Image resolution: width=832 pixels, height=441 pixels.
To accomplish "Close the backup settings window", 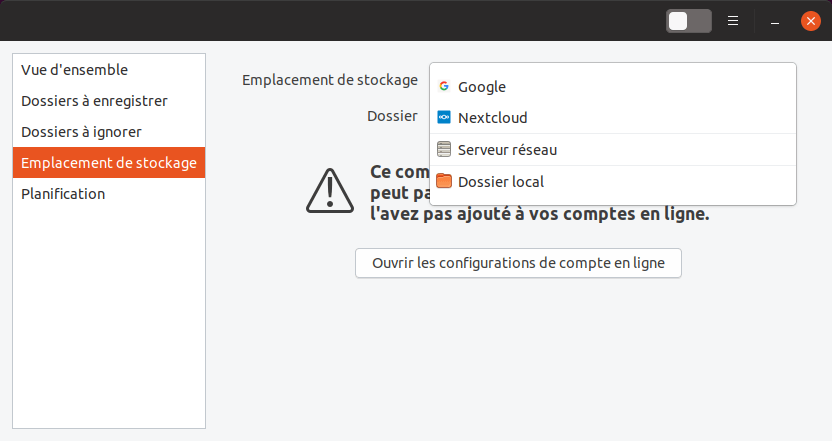I will 811,20.
